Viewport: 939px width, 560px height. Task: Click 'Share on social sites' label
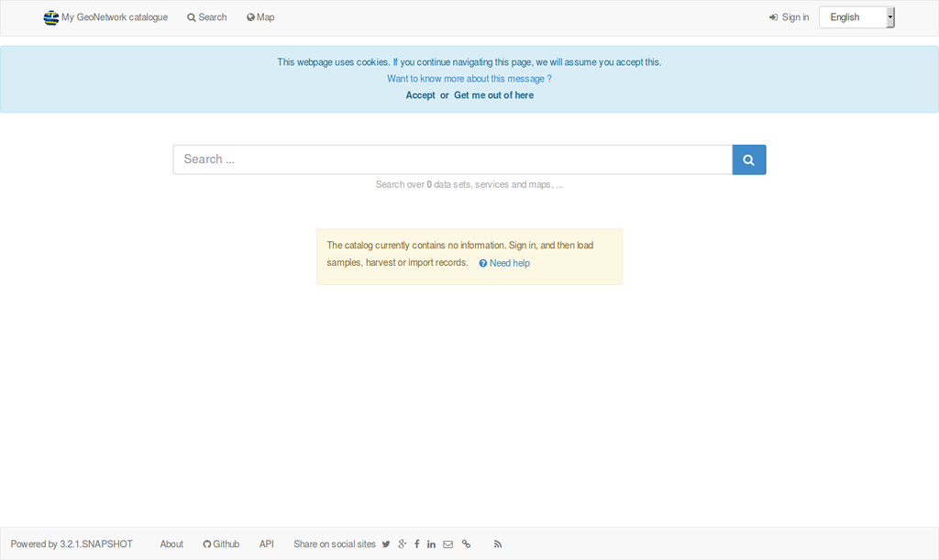click(335, 544)
